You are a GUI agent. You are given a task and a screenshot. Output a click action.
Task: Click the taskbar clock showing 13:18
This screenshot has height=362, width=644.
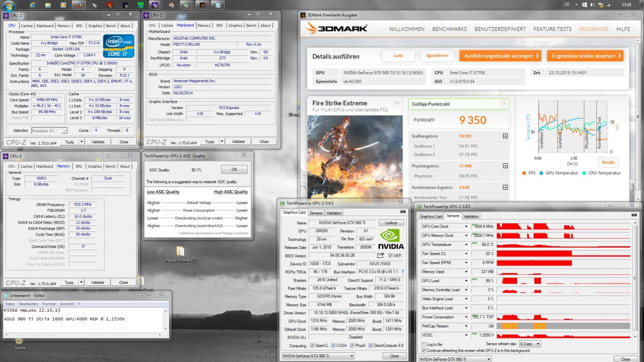(626, 4)
